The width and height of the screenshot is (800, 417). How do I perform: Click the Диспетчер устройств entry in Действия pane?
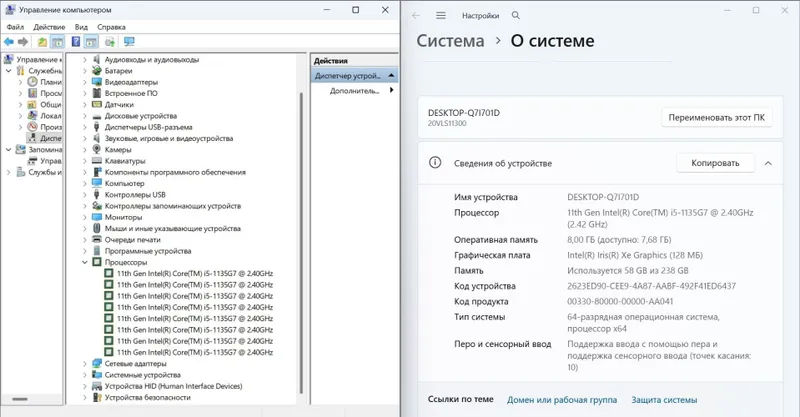tap(354, 76)
